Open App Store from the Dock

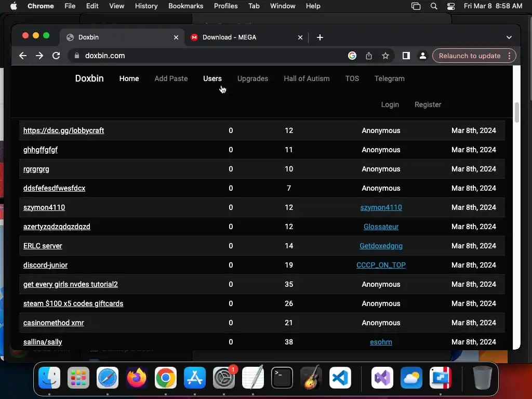(x=195, y=378)
